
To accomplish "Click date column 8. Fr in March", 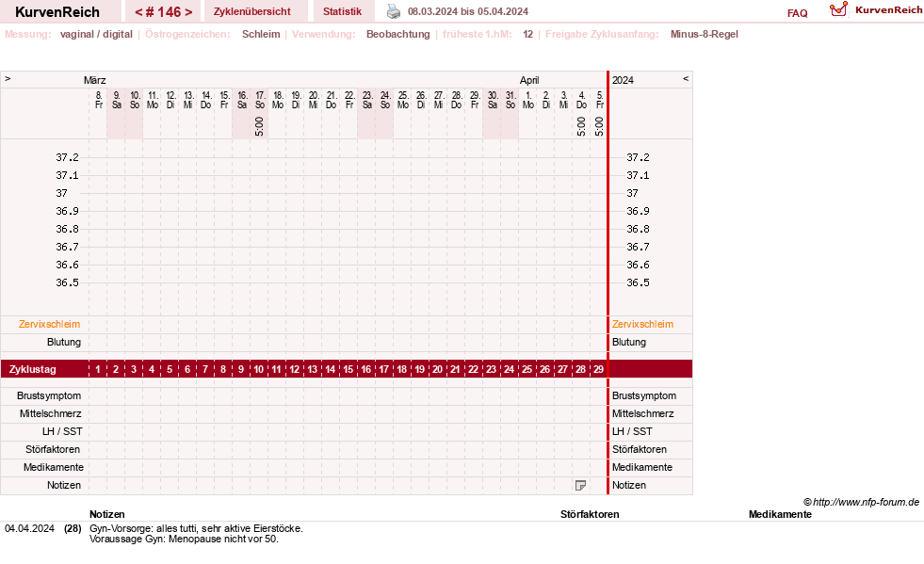I will (x=98, y=100).
